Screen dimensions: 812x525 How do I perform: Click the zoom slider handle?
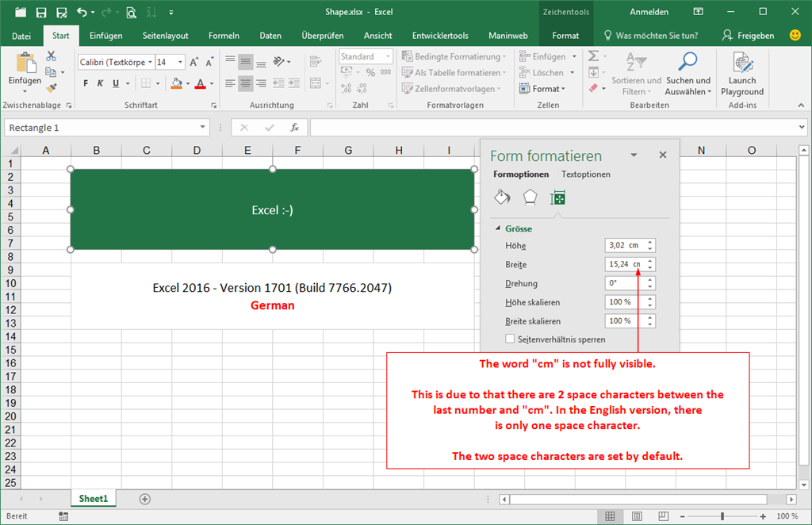click(x=722, y=516)
